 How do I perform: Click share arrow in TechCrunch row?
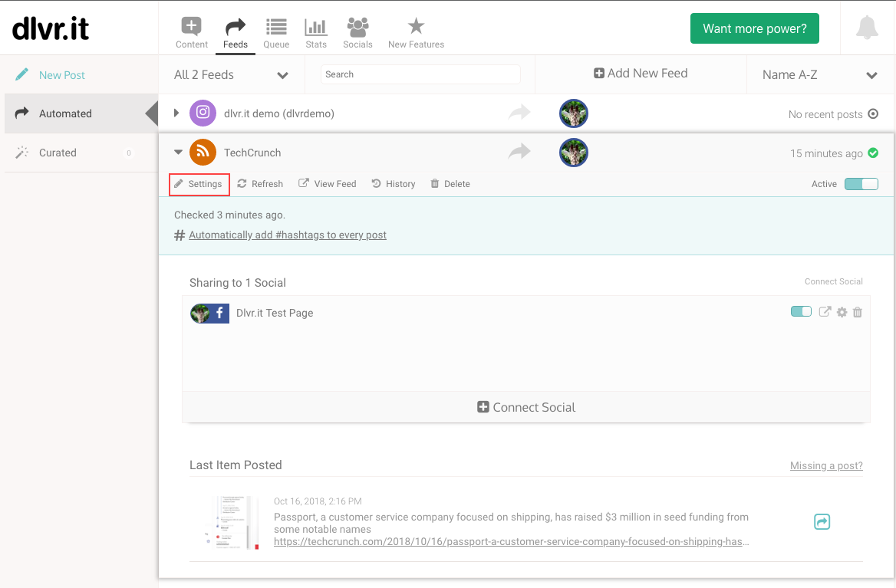click(519, 151)
